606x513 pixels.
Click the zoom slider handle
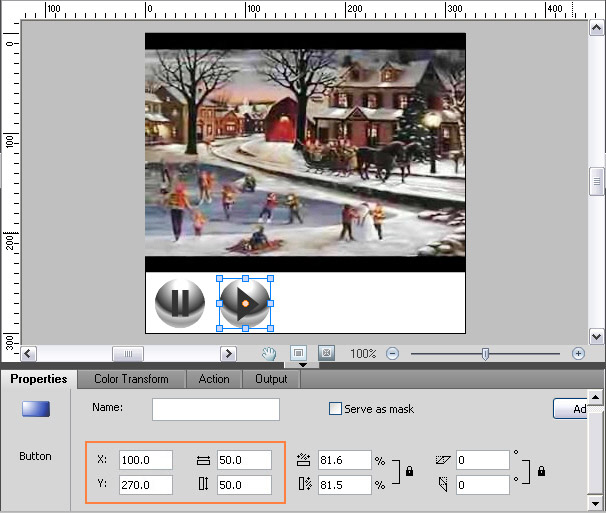[485, 354]
